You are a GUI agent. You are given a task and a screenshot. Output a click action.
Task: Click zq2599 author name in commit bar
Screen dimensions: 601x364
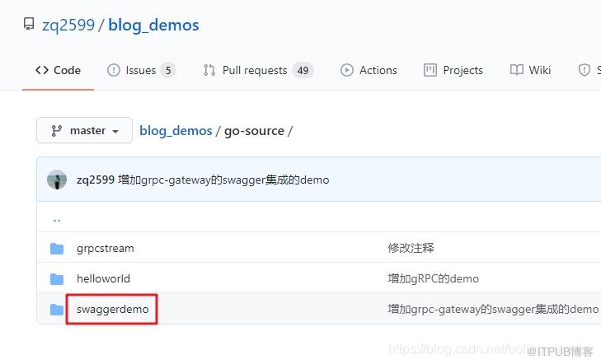tap(96, 180)
